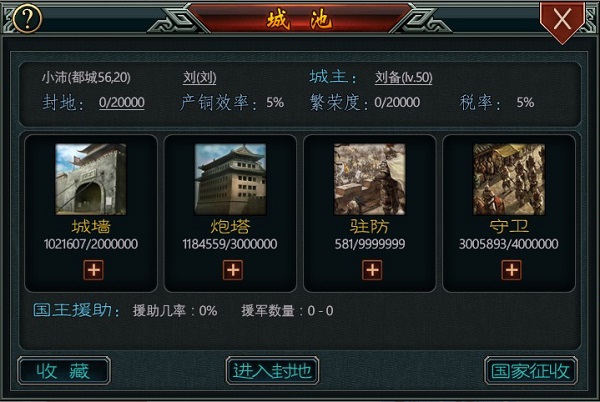Click the plus icon under 驻防
This screenshot has height=402, width=600.
click(x=372, y=270)
